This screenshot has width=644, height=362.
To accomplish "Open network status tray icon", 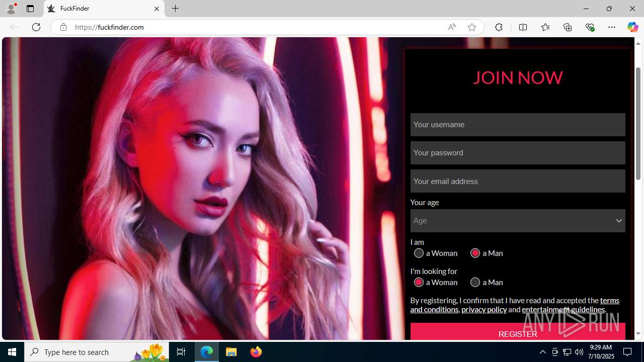I will tap(567, 352).
